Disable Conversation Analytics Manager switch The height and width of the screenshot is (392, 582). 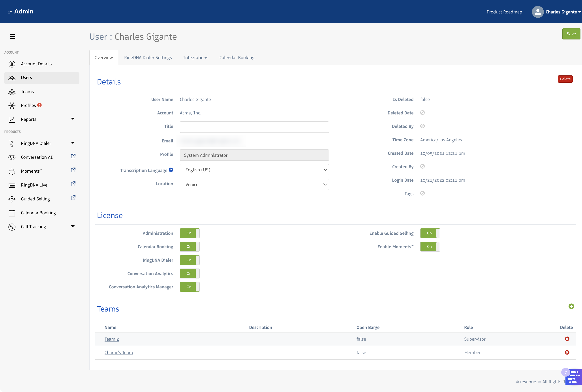click(x=190, y=287)
